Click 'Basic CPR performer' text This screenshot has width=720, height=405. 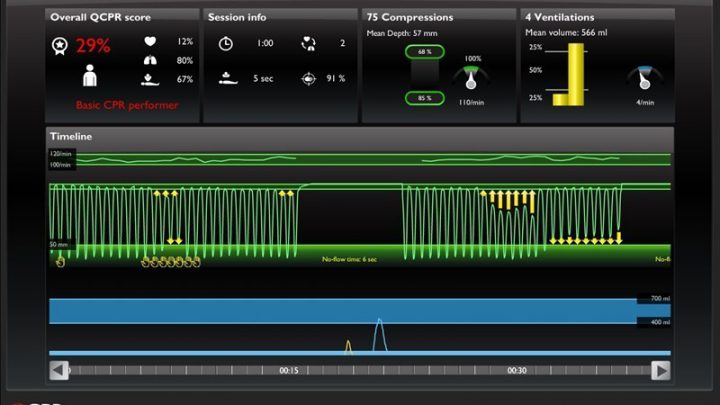pyautogui.click(x=127, y=105)
